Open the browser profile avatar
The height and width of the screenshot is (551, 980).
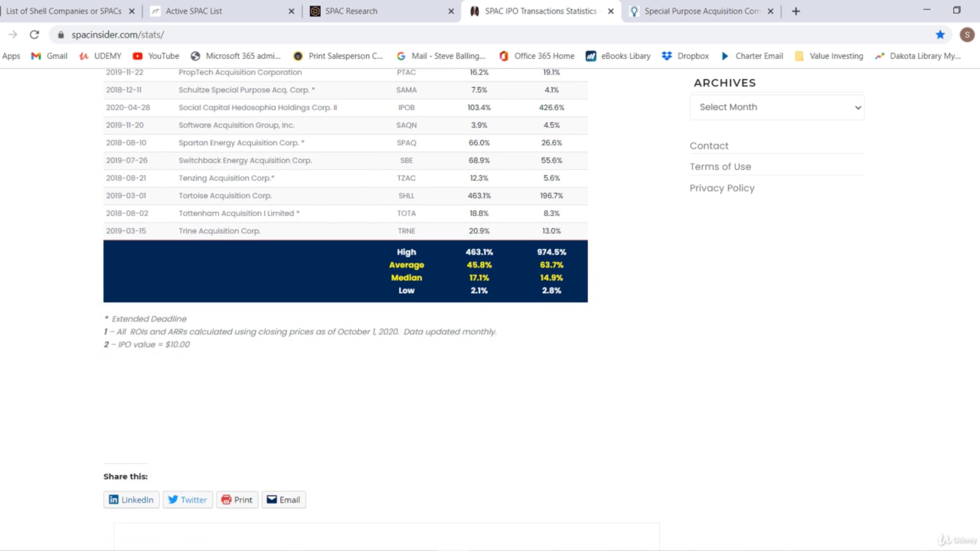click(x=966, y=34)
